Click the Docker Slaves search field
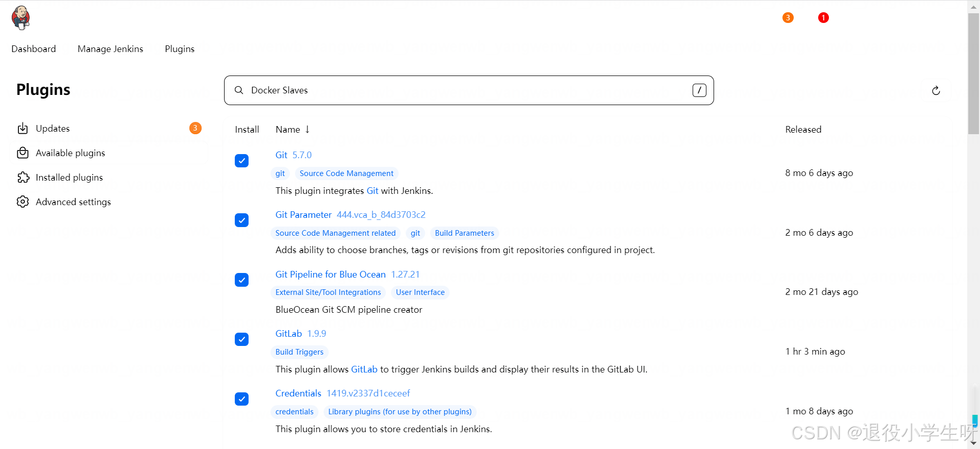Image resolution: width=980 pixels, height=449 pixels. tap(469, 90)
